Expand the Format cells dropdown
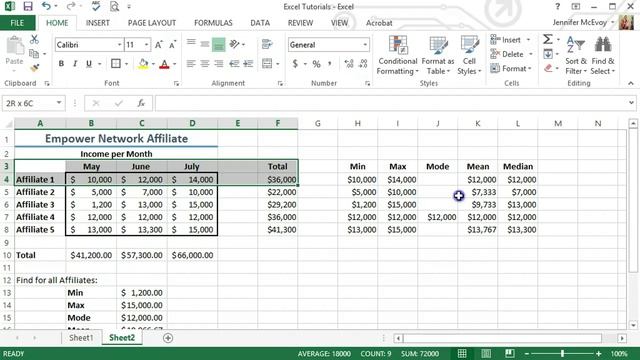Screen dimensions: 640x360 tap(530, 68)
